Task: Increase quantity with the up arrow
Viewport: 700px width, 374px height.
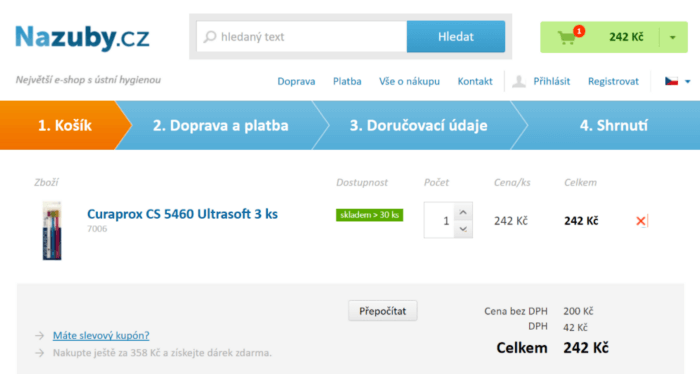Action: (x=463, y=212)
